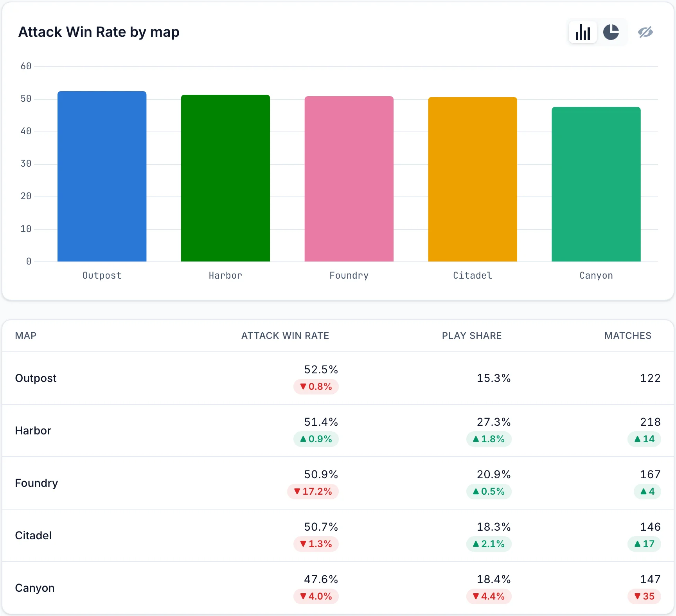676x616 pixels.
Task: Click the green 2.1% play share badge
Action: point(489,544)
